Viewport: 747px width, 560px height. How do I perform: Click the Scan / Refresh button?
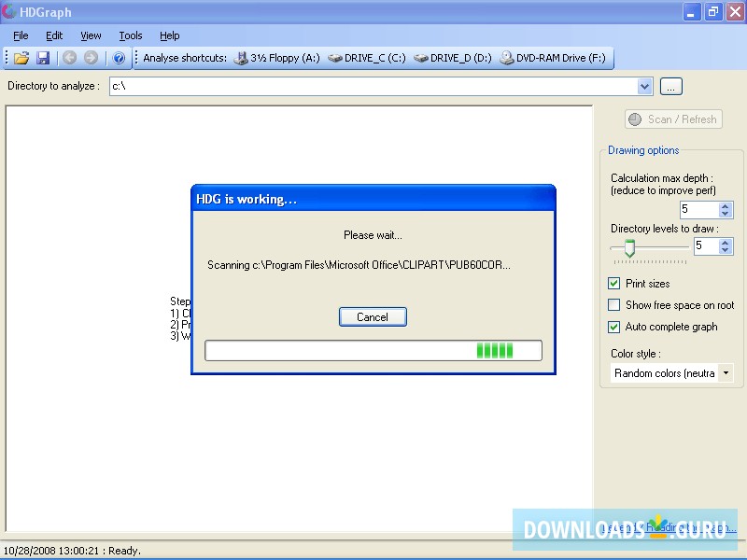click(x=673, y=119)
